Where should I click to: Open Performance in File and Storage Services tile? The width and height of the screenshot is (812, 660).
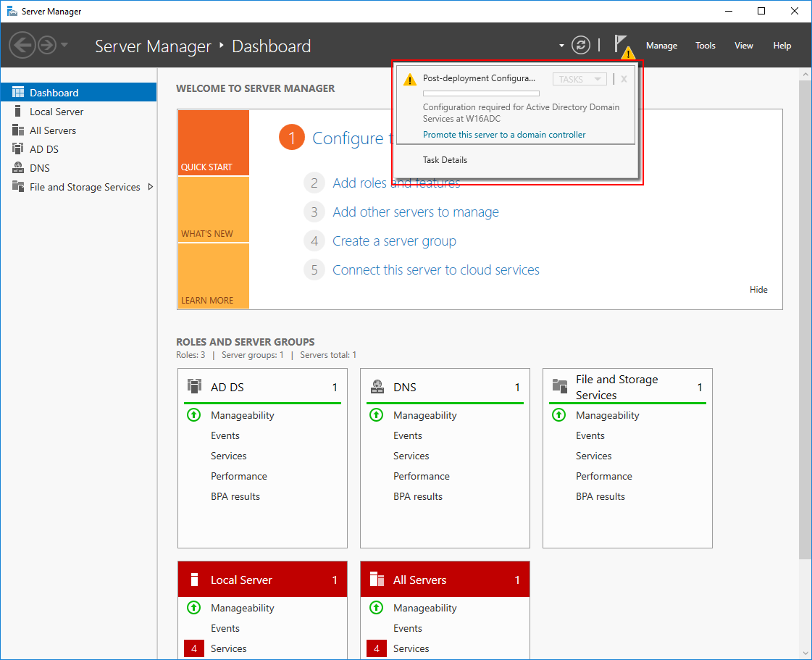(604, 476)
